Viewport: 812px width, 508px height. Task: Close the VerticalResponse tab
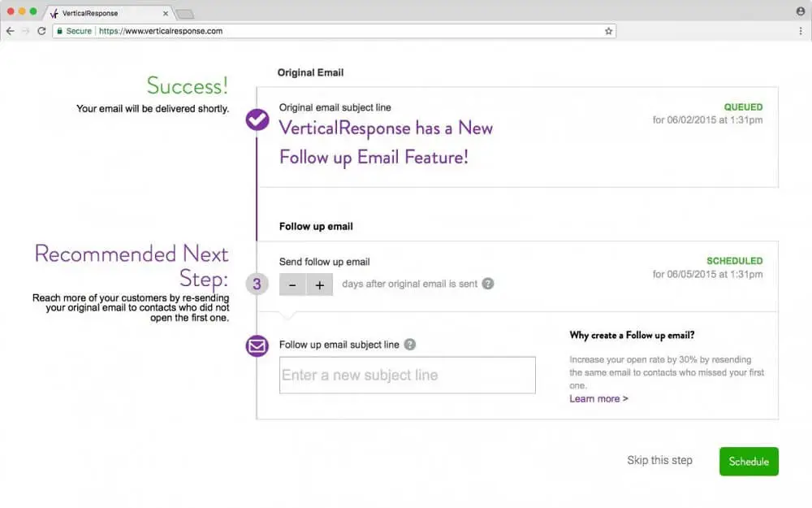(166, 14)
